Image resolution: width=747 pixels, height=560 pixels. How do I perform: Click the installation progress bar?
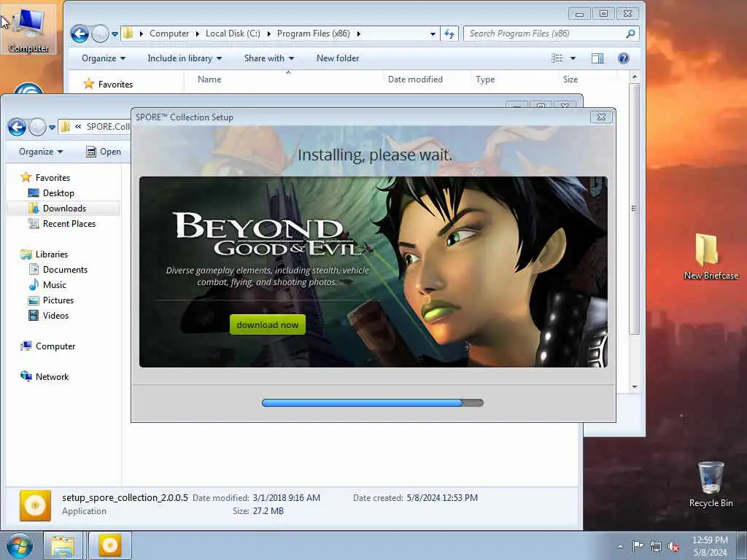click(373, 402)
